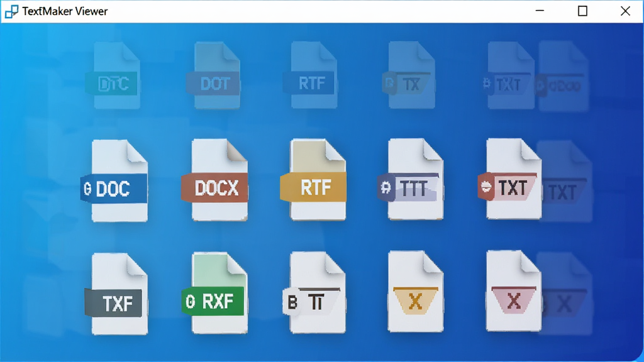644x362 pixels.
Task: Click the faded blue RTF icon in top row
Action: [x=310, y=75]
